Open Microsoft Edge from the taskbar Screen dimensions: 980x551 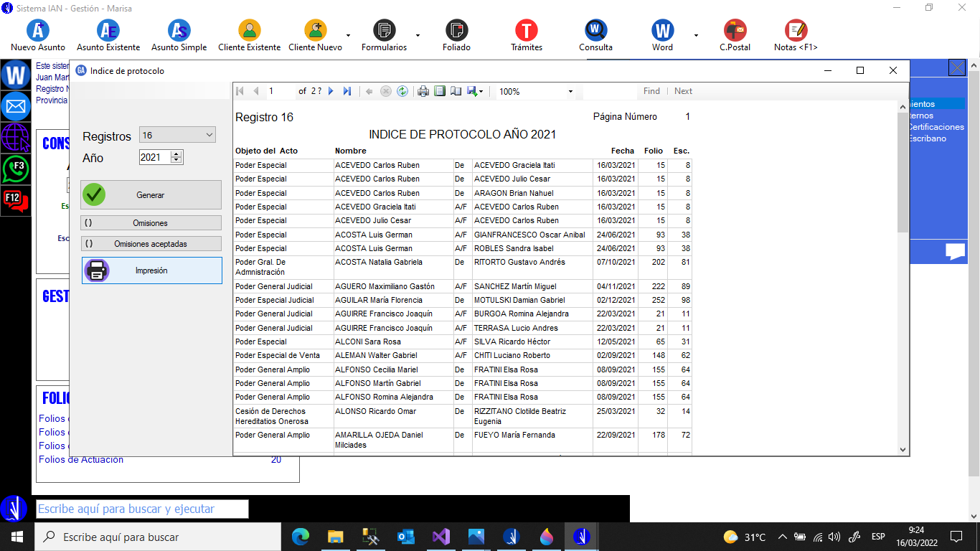(300, 537)
